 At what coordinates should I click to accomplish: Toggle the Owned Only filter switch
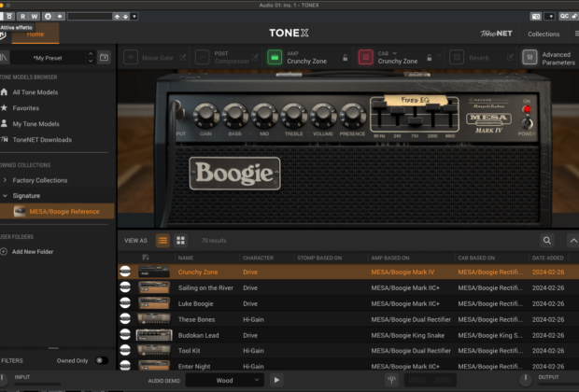click(102, 360)
